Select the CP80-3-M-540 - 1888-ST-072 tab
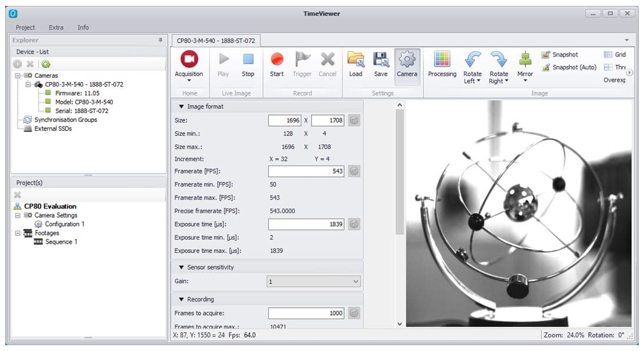Image resolution: width=644 pixels, height=351 pixels. point(216,41)
